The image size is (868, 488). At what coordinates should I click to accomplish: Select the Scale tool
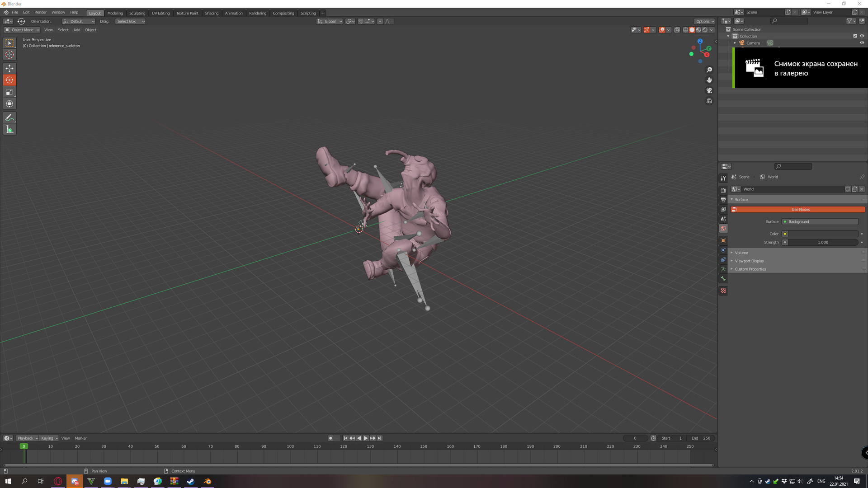(x=9, y=92)
